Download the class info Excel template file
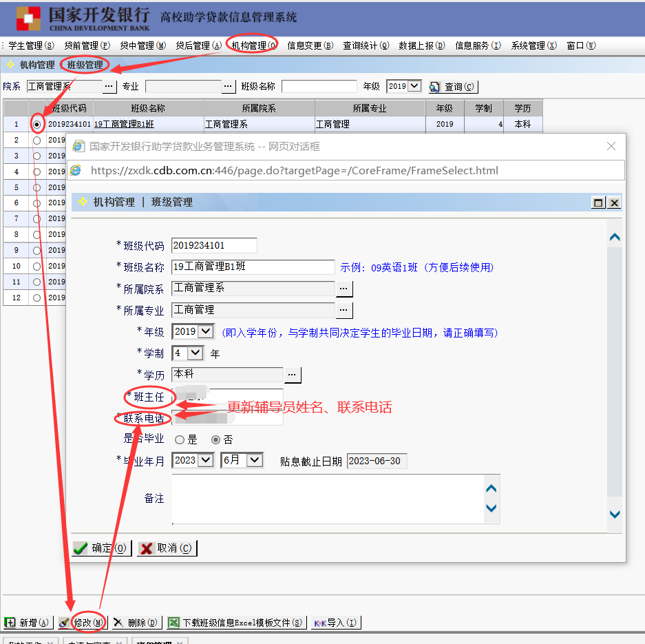The height and width of the screenshot is (644, 645). 235,623
